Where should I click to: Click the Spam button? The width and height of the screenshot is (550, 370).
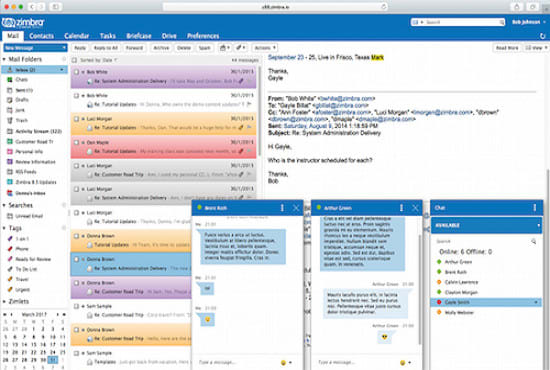pos(204,48)
